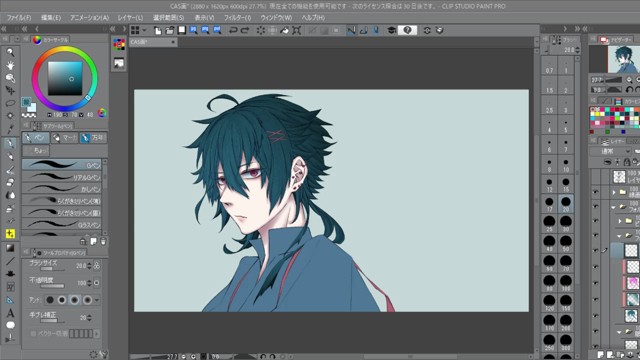Choose the Eyedropper tool in toolbox
The height and width of the screenshot is (360, 640).
pos(10,129)
